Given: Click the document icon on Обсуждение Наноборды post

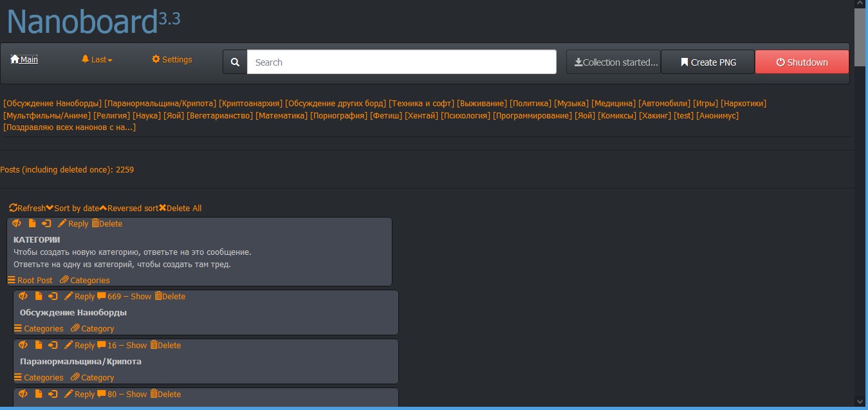Looking at the screenshot, I should pyautogui.click(x=39, y=296).
